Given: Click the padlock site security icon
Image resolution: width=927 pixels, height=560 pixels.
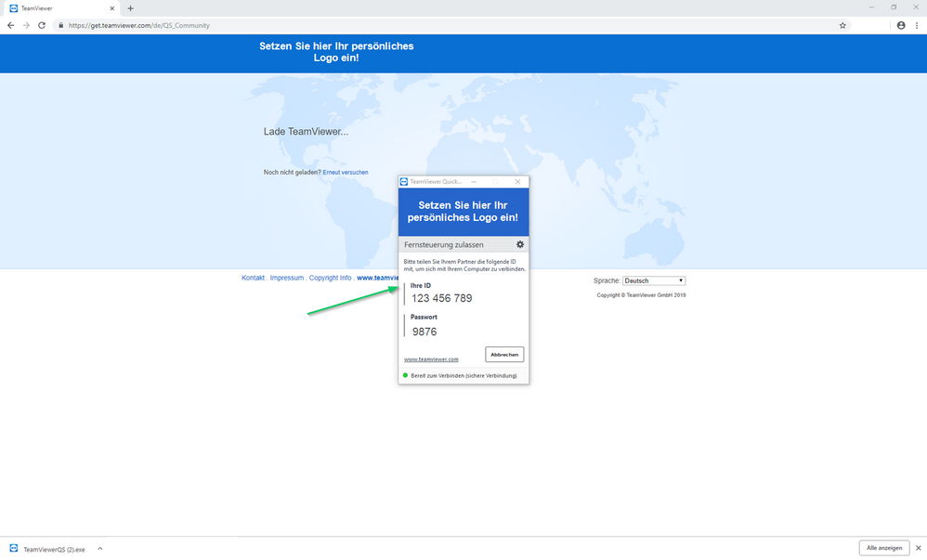Looking at the screenshot, I should [60, 25].
